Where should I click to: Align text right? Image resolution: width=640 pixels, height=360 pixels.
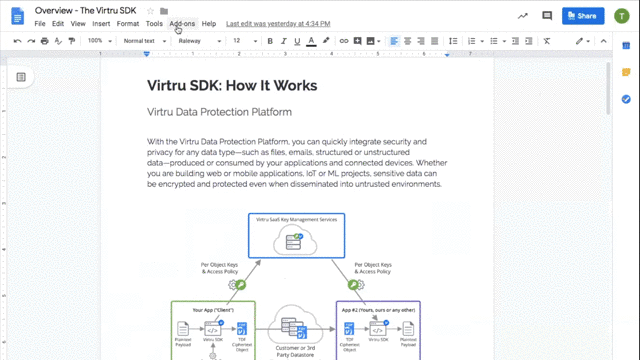tap(421, 41)
